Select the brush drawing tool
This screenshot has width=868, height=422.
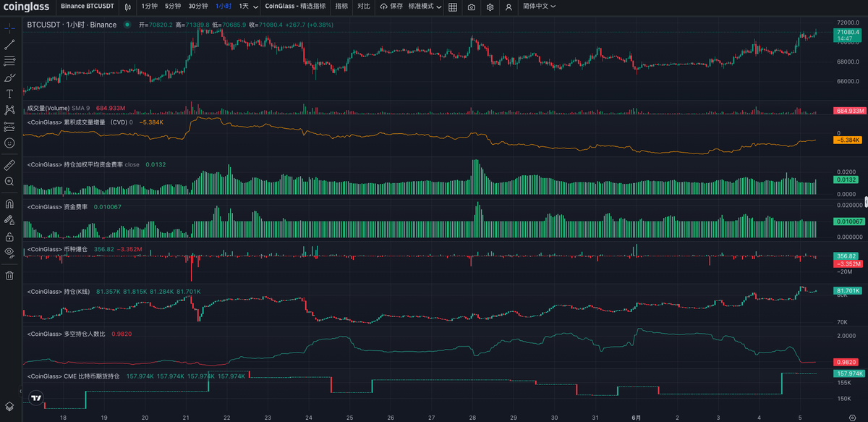click(x=9, y=77)
